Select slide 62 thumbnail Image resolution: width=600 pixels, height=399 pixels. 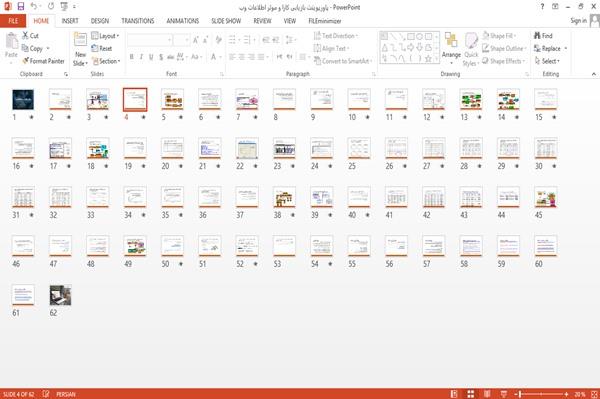pyautogui.click(x=60, y=295)
